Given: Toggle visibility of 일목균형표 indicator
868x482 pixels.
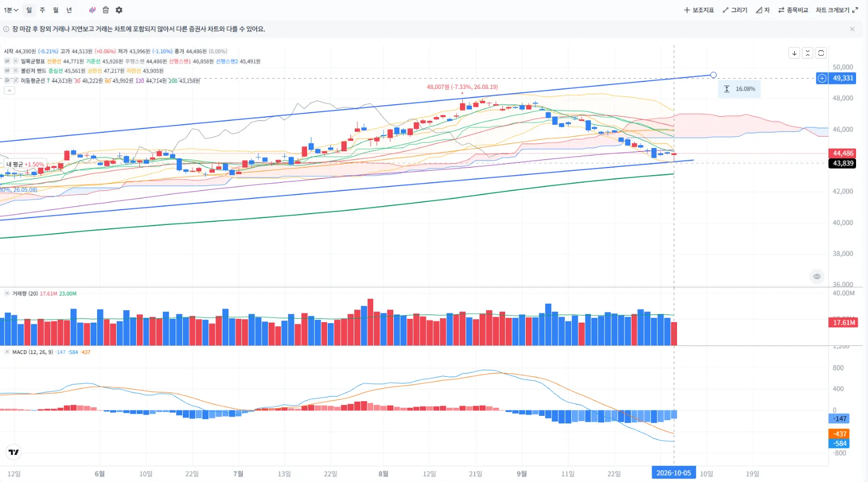Looking at the screenshot, I should coord(7,61).
